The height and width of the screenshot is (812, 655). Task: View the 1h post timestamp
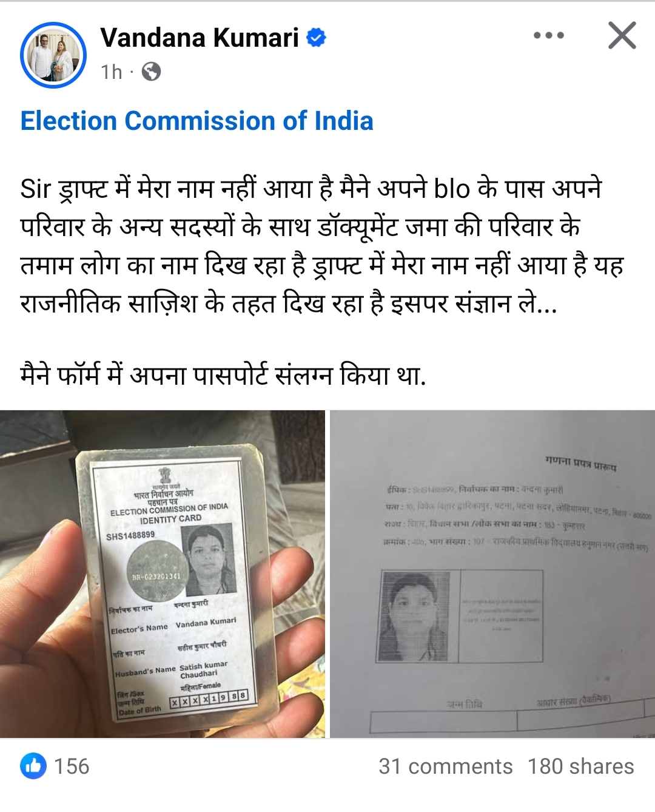tap(112, 72)
